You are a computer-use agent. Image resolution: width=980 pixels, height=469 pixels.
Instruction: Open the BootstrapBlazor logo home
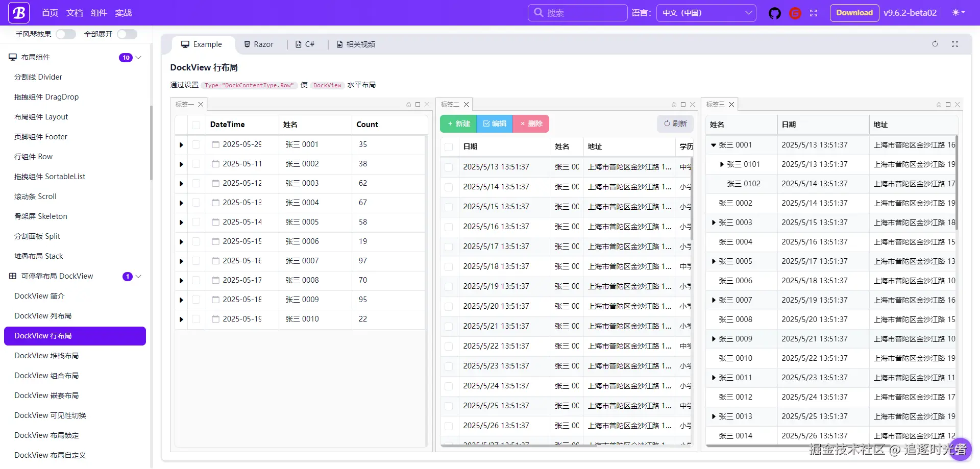pyautogui.click(x=19, y=13)
